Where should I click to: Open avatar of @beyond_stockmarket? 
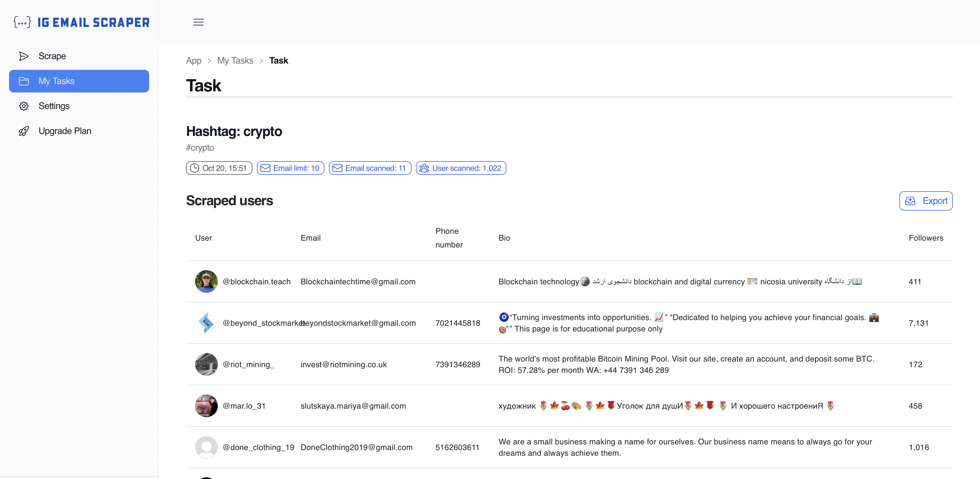[x=206, y=323]
